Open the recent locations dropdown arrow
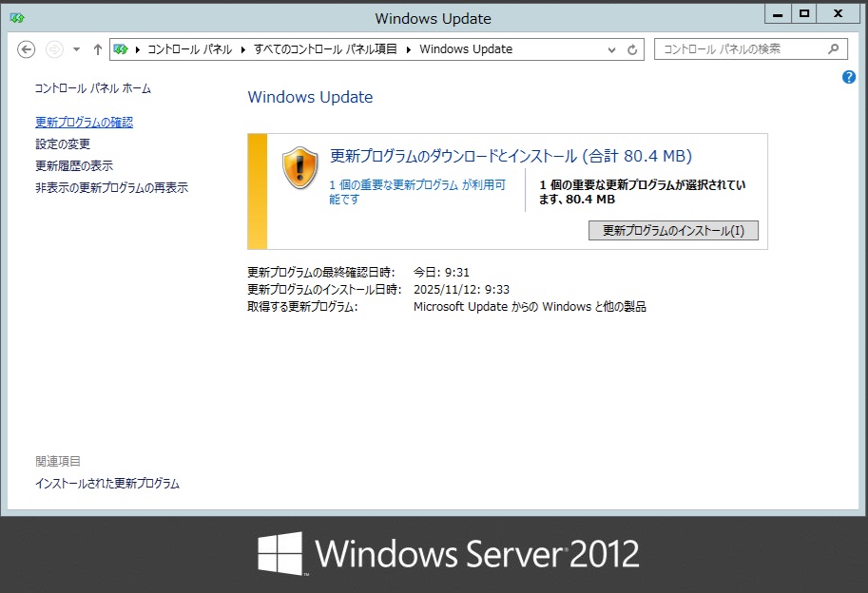 (x=76, y=49)
